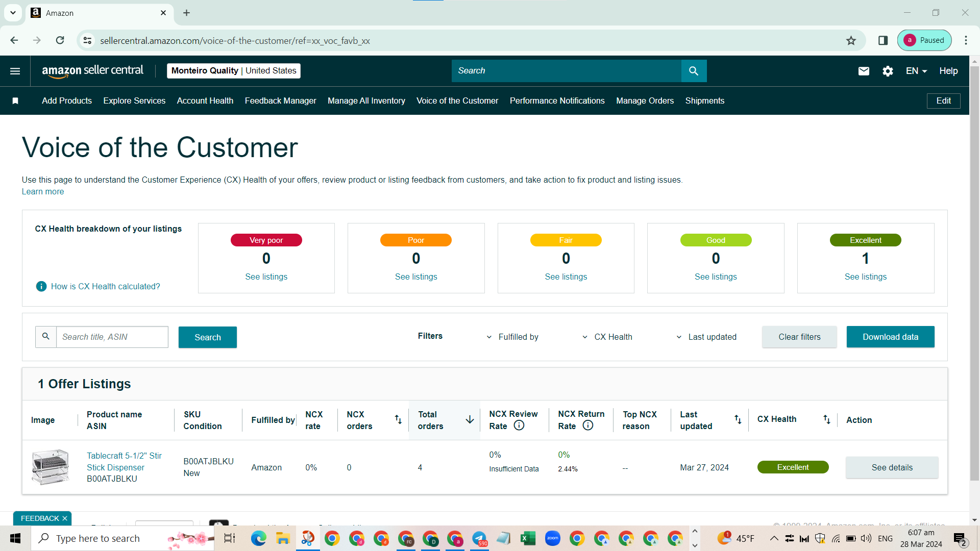Click the Paused profile button
Image resolution: width=980 pixels, height=551 pixels.
[x=924, y=40]
